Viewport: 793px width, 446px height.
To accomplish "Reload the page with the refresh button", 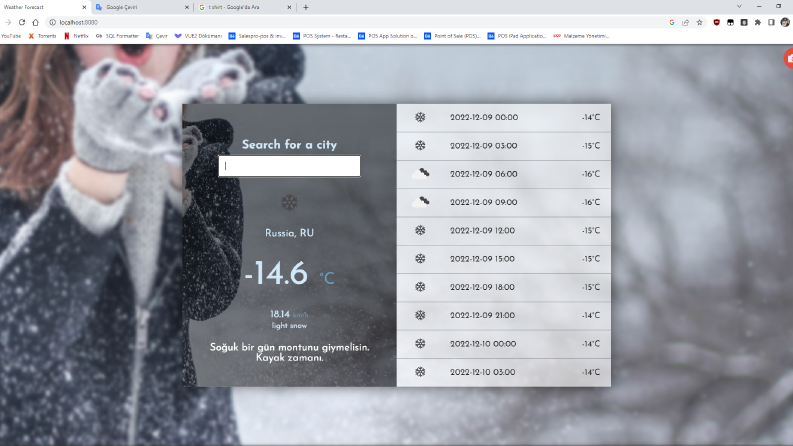I will tap(22, 22).
